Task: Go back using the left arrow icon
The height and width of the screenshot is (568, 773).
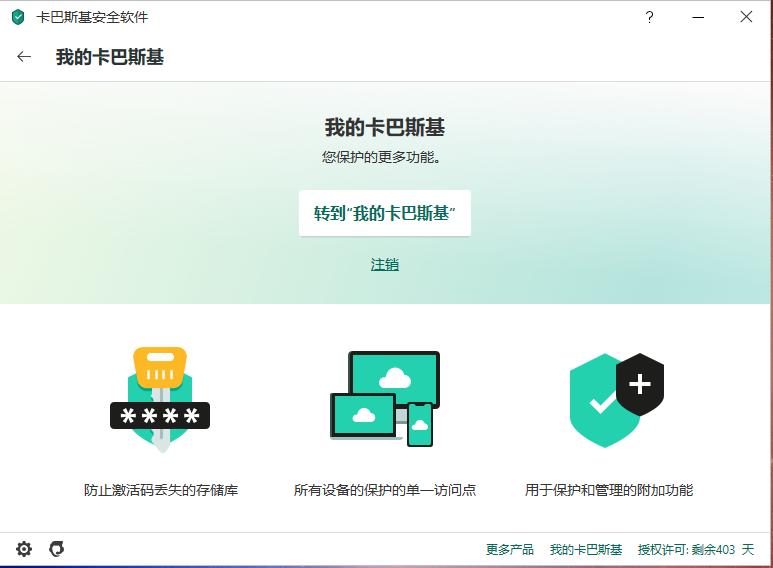Action: [x=24, y=57]
